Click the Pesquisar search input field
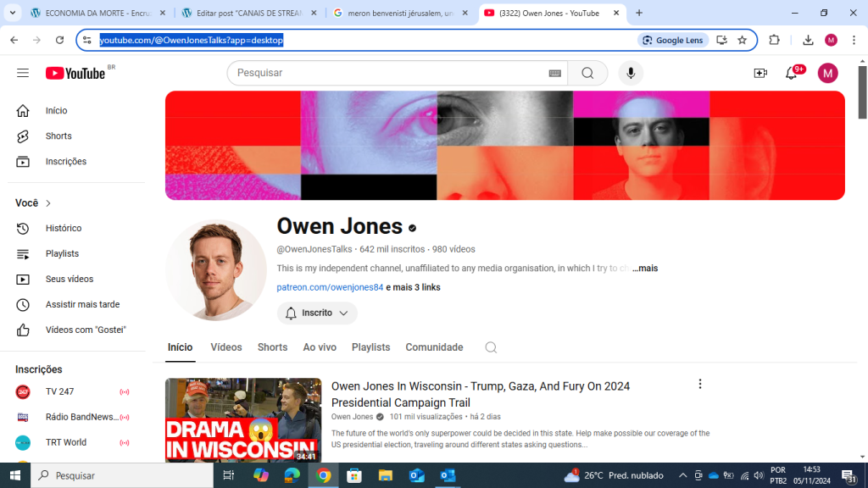The width and height of the screenshot is (868, 488). coord(390,73)
